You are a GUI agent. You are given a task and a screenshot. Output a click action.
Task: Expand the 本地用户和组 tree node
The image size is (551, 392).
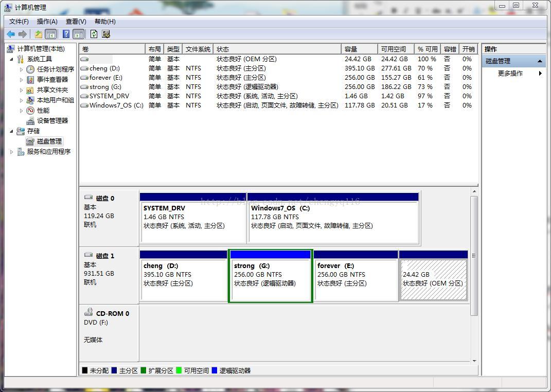[22, 100]
